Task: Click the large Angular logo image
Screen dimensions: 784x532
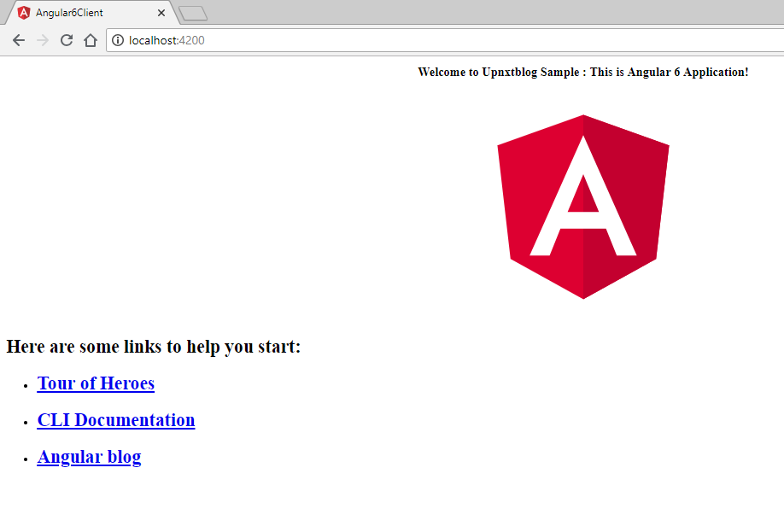Action: [x=583, y=207]
